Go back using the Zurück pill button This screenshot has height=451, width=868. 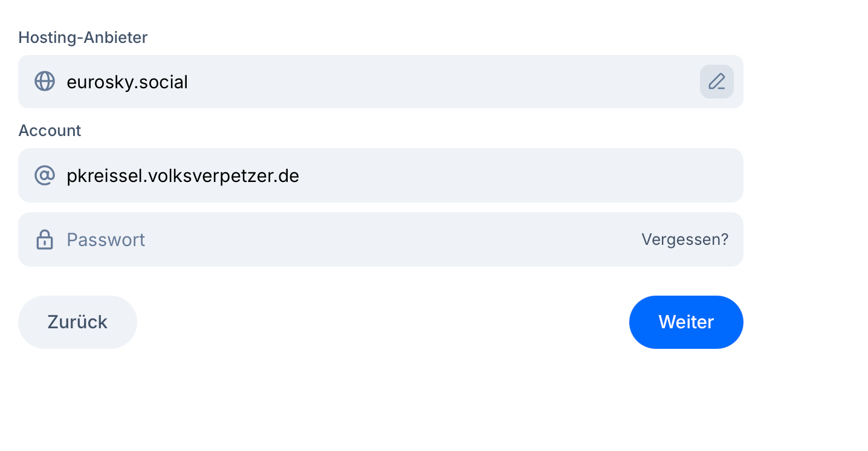(x=77, y=322)
